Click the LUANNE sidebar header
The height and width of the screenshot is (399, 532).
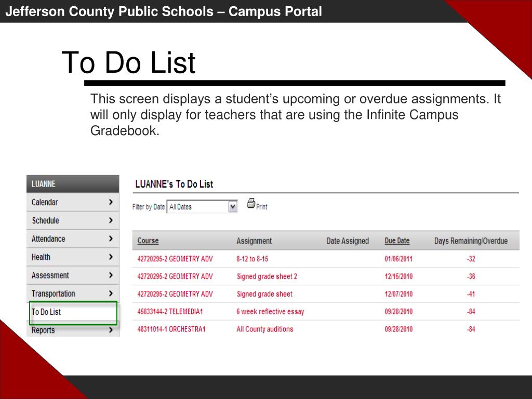(x=73, y=184)
